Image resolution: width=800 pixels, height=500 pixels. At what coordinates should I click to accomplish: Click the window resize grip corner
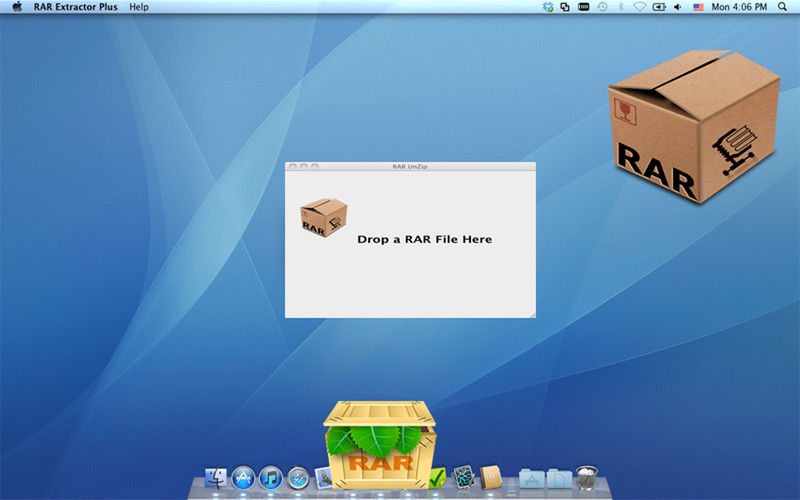[x=532, y=315]
